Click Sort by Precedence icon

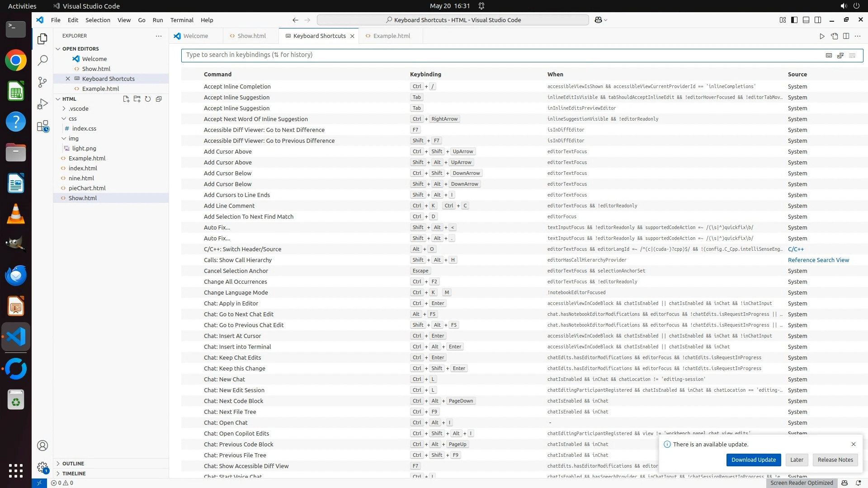840,56
